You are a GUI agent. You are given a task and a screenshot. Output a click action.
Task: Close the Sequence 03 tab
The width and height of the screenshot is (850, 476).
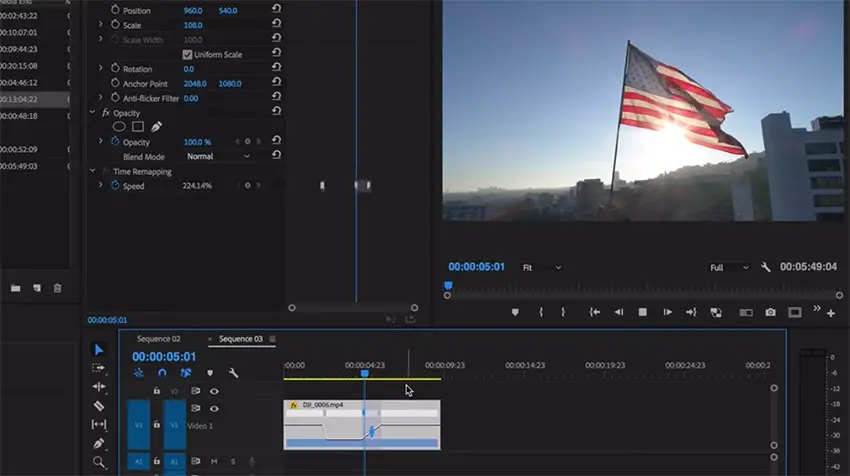pyautogui.click(x=210, y=339)
